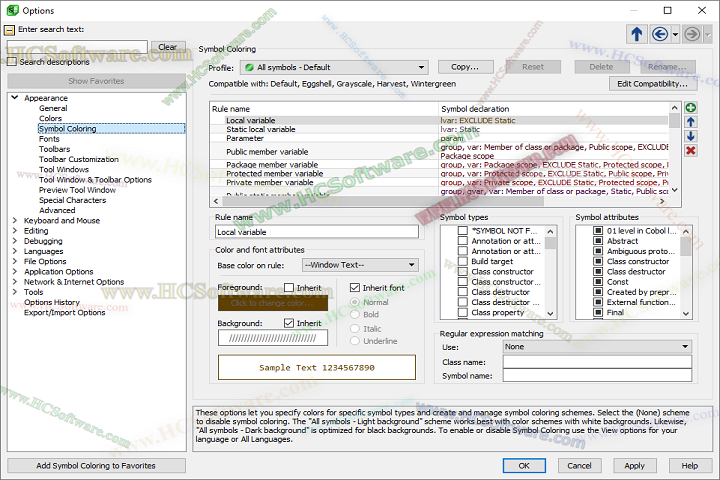Image resolution: width=720 pixels, height=480 pixels.
Task: Click the Apply button
Action: tap(634, 465)
